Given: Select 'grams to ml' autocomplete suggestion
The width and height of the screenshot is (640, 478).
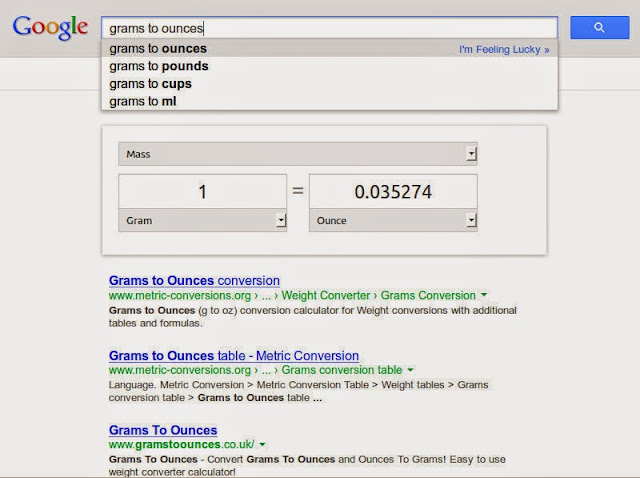Looking at the screenshot, I should point(329,101).
